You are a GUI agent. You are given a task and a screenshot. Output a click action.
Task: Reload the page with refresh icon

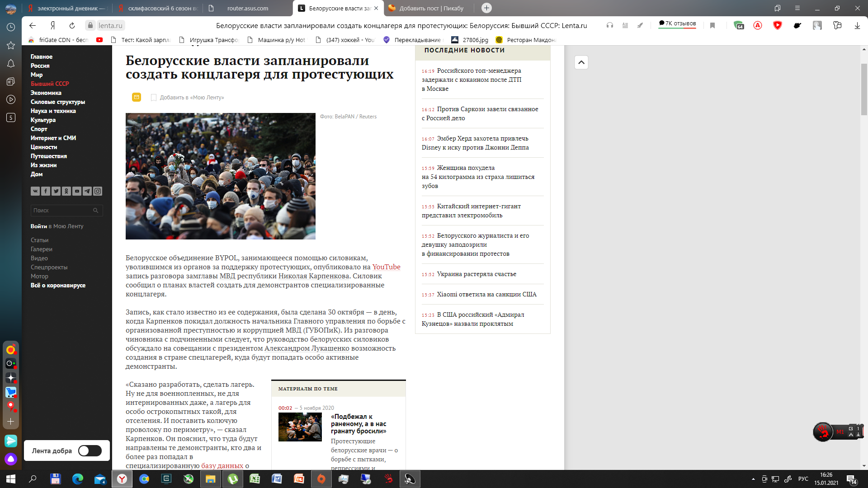click(72, 26)
